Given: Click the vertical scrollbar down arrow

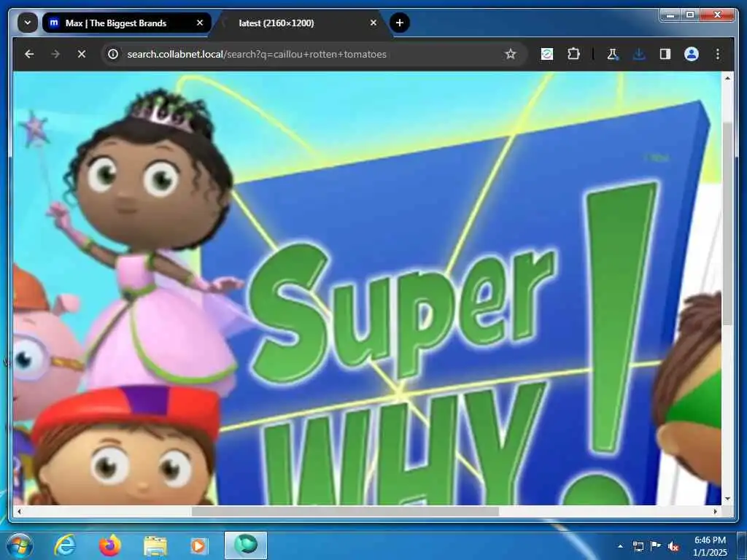Looking at the screenshot, I should [727, 499].
